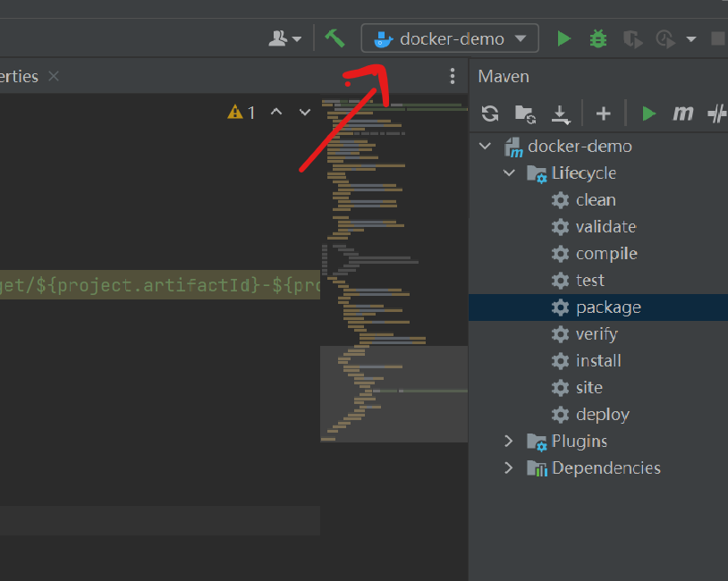Image resolution: width=728 pixels, height=581 pixels.
Task: Select the deploy lifecycle goal
Action: click(603, 415)
